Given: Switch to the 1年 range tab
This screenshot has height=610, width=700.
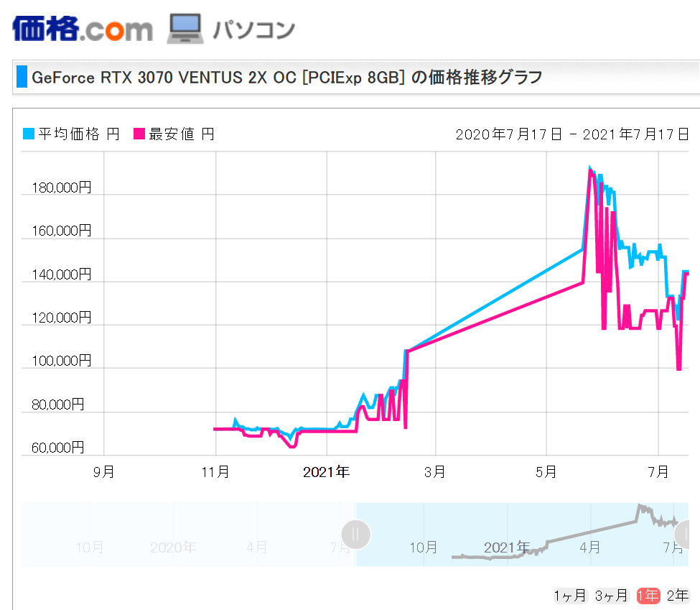Looking at the screenshot, I should click(648, 595).
